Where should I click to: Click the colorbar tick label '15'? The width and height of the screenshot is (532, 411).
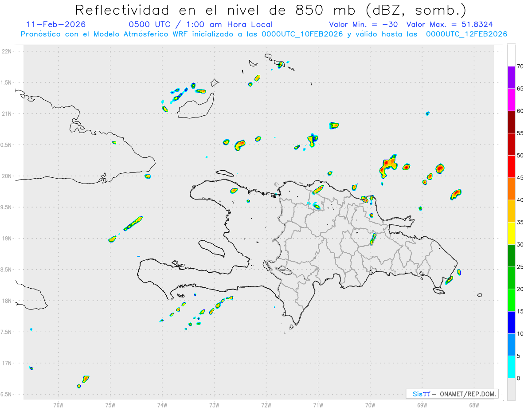(x=521, y=311)
